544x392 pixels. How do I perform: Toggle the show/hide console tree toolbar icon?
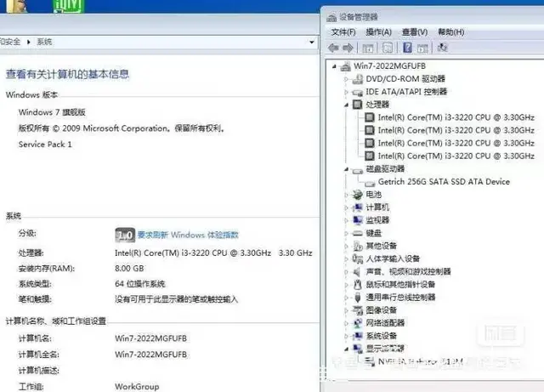click(367, 48)
